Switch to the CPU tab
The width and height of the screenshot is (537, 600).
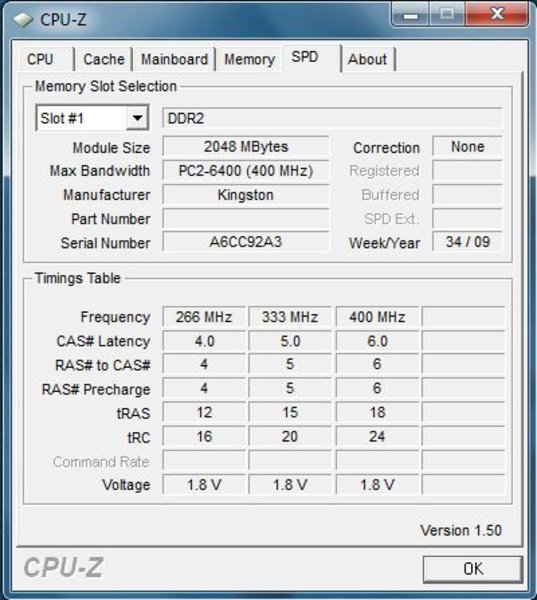(40, 59)
